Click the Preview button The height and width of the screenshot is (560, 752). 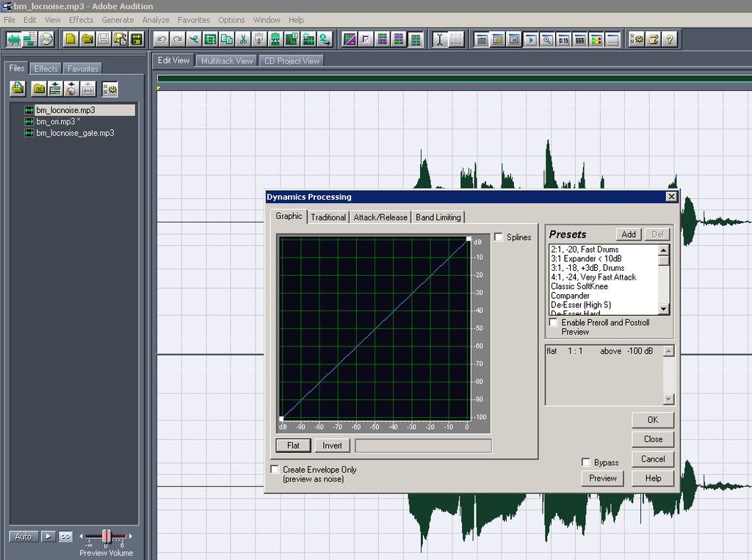[603, 478]
